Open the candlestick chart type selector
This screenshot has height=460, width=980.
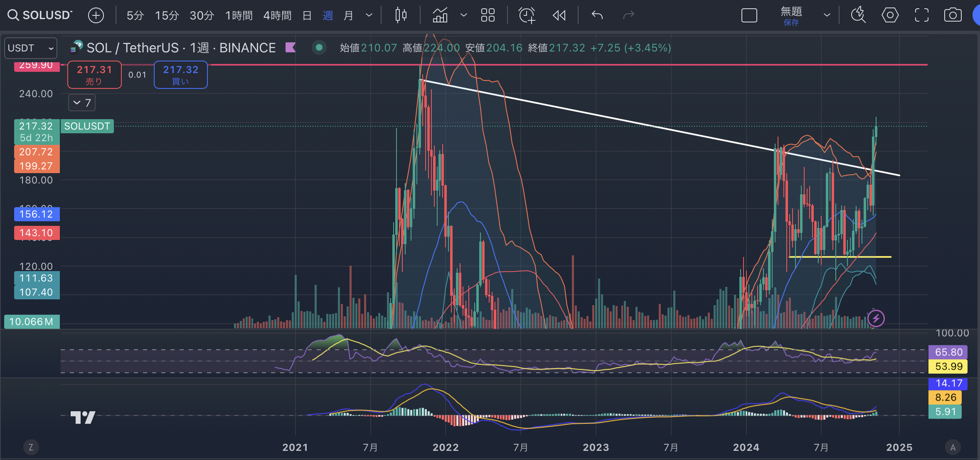[x=401, y=15]
